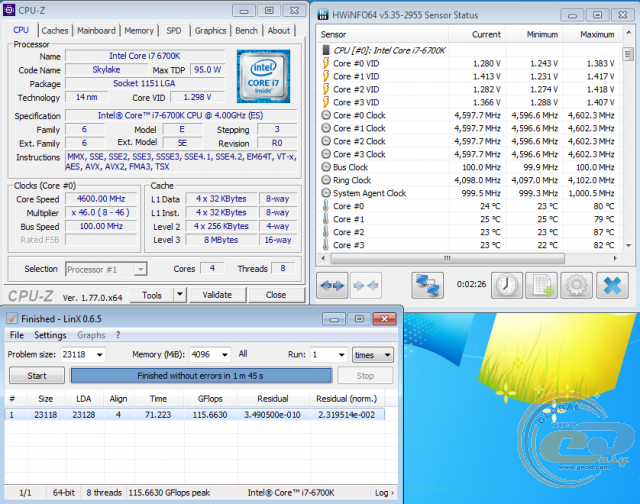This screenshot has width=640, height=504.
Task: Click the Intel Core i7 logo in CPU-Z
Action: [x=263, y=76]
